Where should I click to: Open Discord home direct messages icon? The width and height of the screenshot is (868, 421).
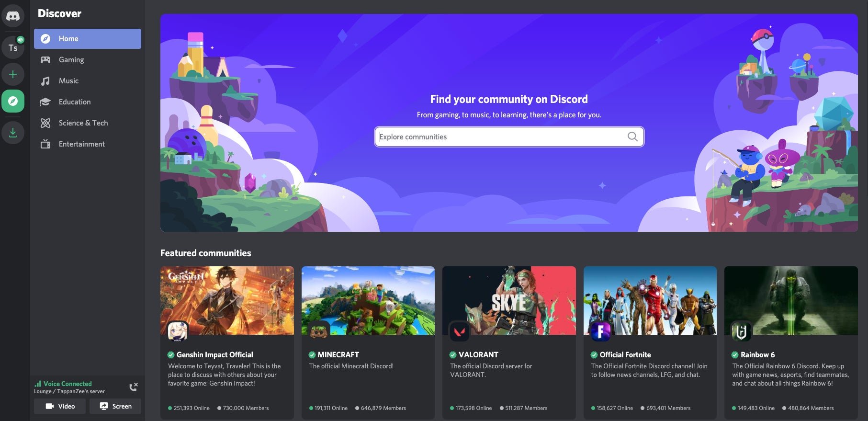click(x=13, y=16)
